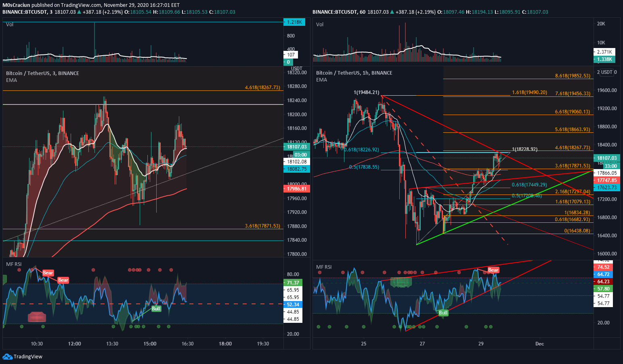Image resolution: width=623 pixels, height=364 pixels.
Task: Click the second Bear divergence tag near 11:30
Action: tap(63, 280)
